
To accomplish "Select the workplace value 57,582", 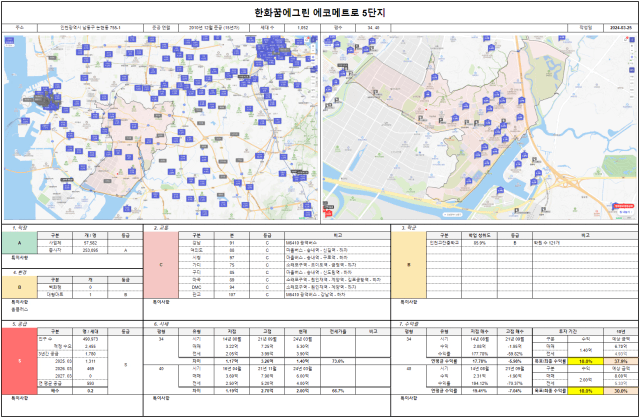I will tap(90, 243).
